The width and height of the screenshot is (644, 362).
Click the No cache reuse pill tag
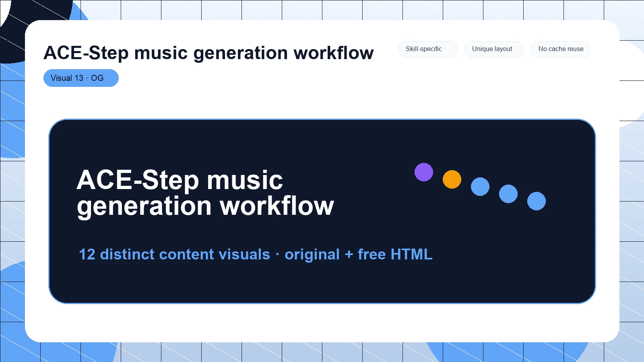pyautogui.click(x=561, y=49)
